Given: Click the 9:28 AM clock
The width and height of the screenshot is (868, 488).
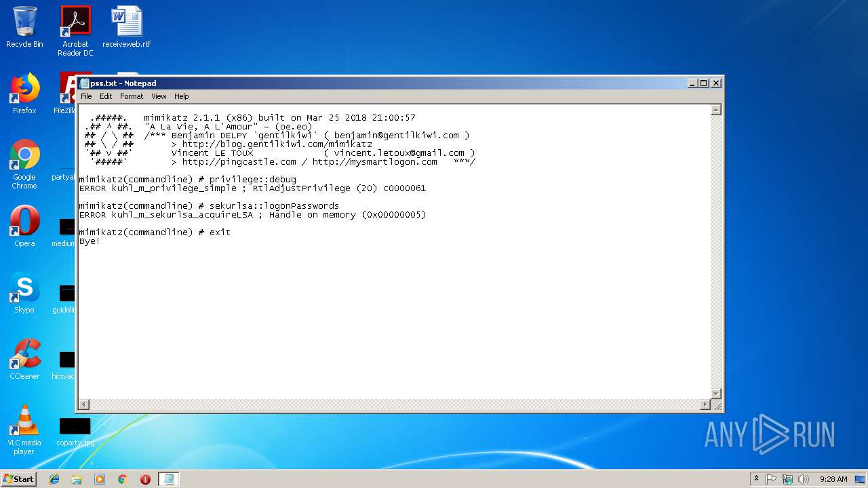Looking at the screenshot, I should (833, 479).
